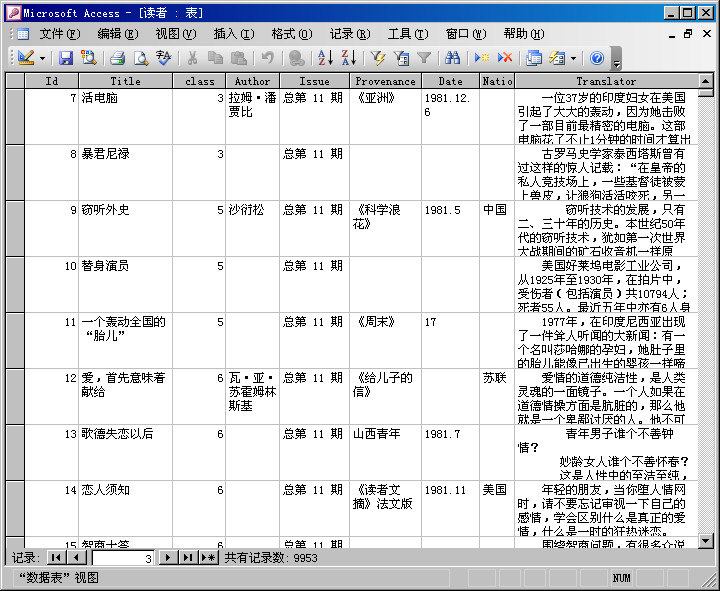Image resolution: width=720 pixels, height=591 pixels.
Task: Click Filter By Selection icon
Action: [378, 59]
